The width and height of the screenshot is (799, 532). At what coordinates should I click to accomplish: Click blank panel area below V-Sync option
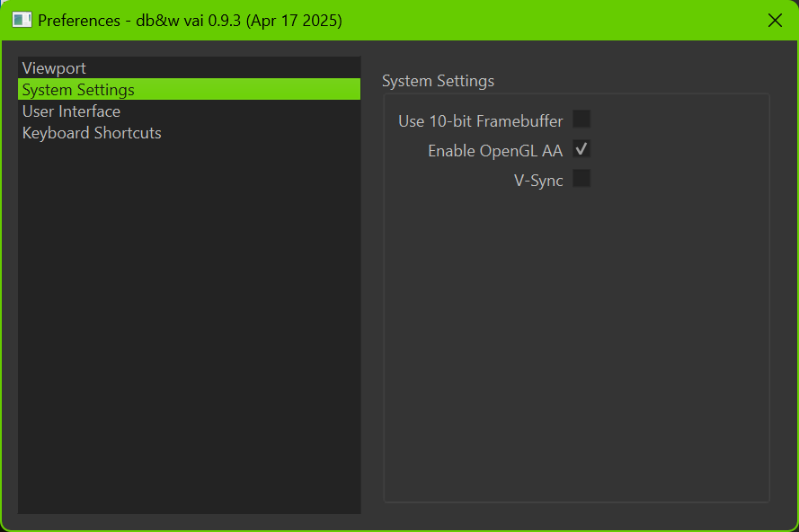[576, 341]
